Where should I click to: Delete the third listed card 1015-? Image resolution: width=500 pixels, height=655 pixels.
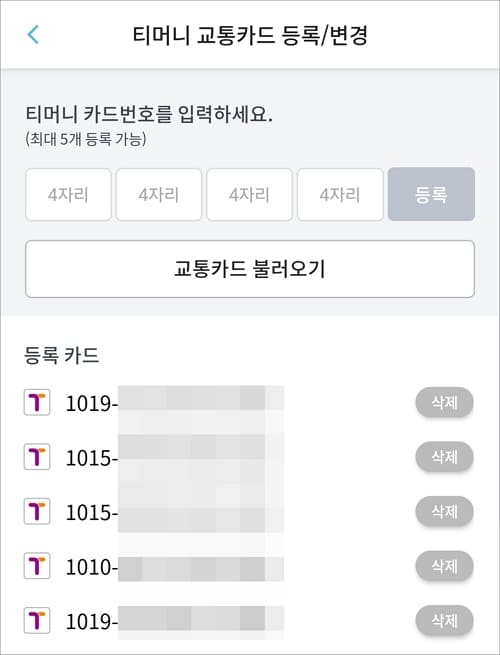(444, 511)
